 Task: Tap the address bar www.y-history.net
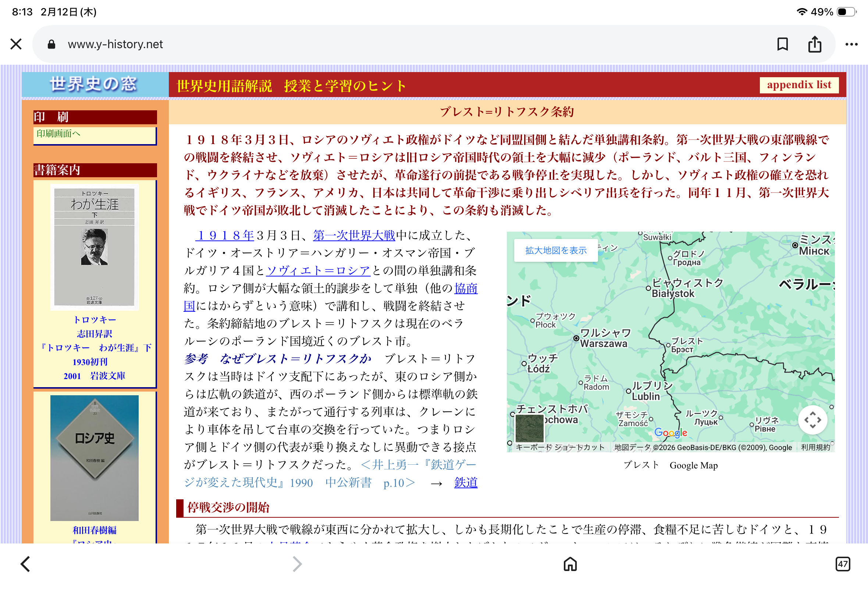click(115, 44)
